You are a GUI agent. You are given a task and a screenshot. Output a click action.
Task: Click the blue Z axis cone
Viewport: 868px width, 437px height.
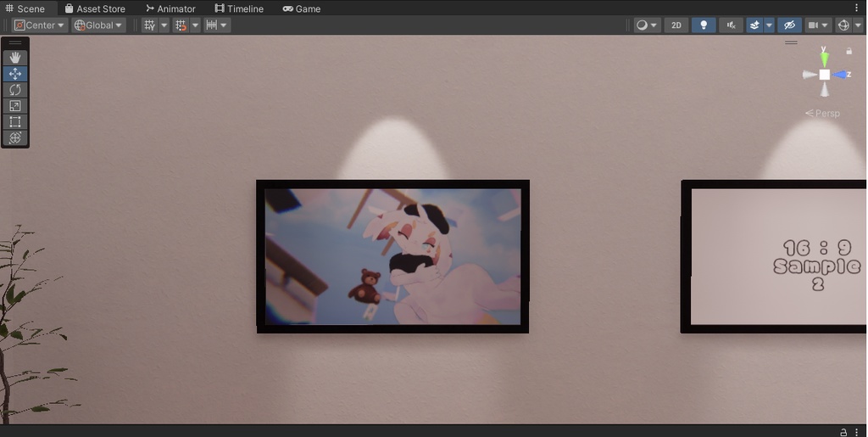[x=841, y=74]
